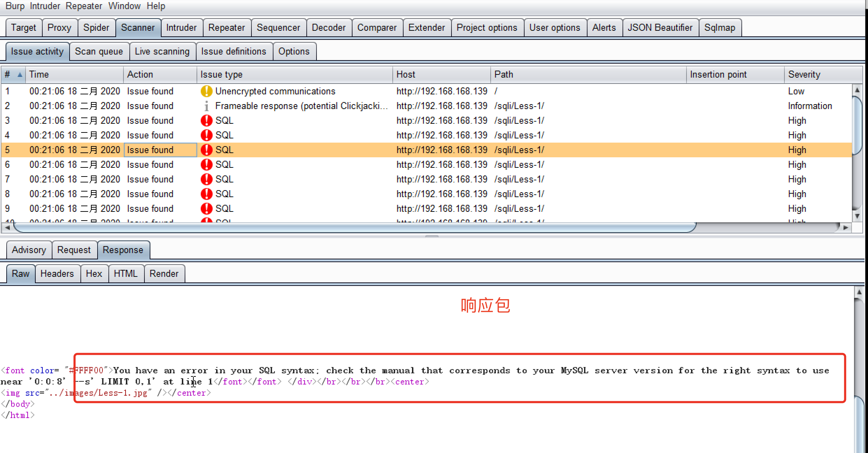Select the Unencrypted communications issue row
Image resolution: width=868 pixels, height=453 pixels.
click(275, 91)
